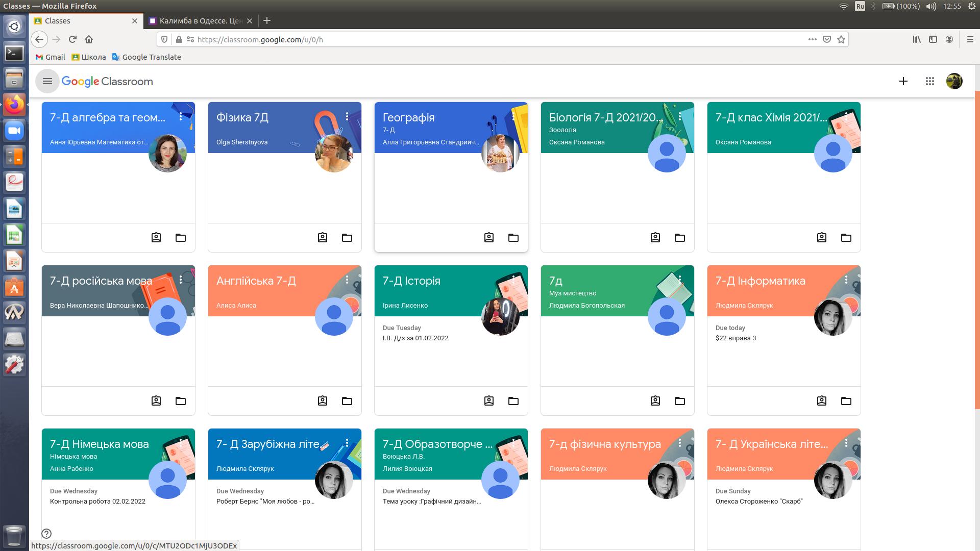Open folder icon on Фізика 7Д card

tap(347, 238)
